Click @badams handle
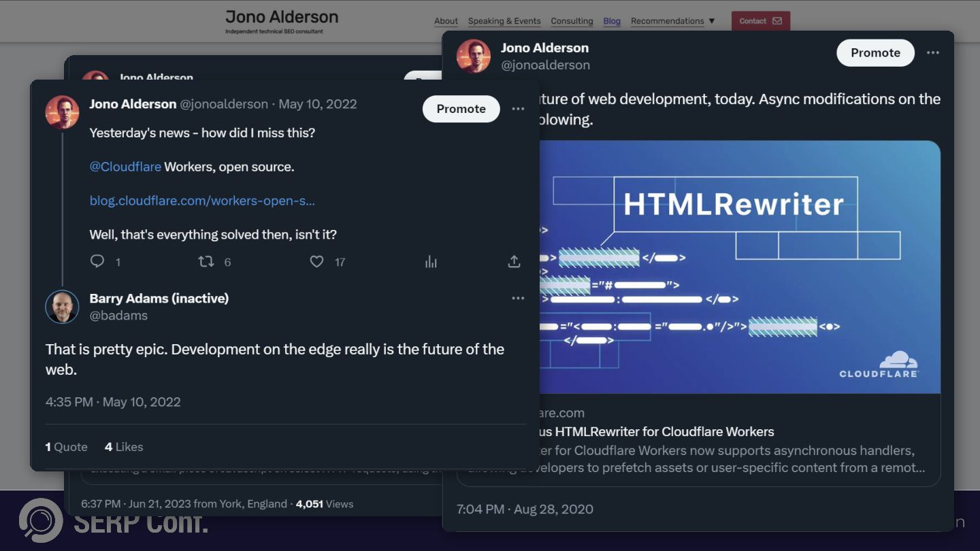Viewport: 980px width, 551px height. click(118, 316)
